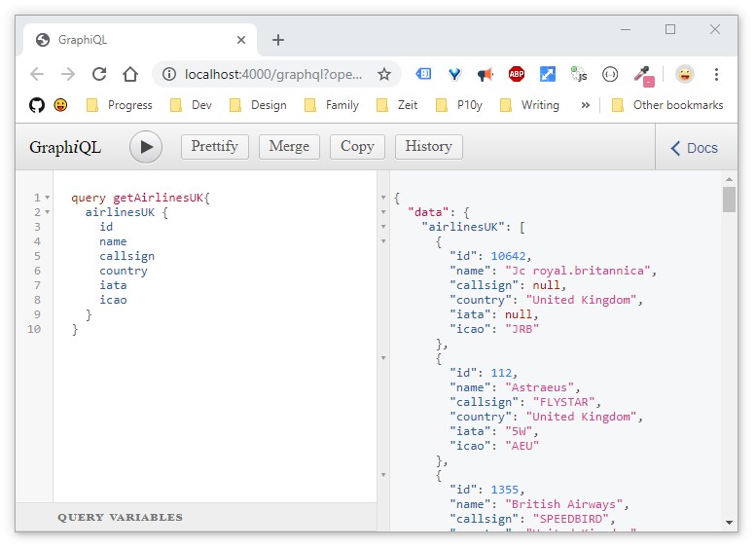The image size is (756, 548).
Task: Open the Chrome three-dot menu
Action: (x=716, y=74)
